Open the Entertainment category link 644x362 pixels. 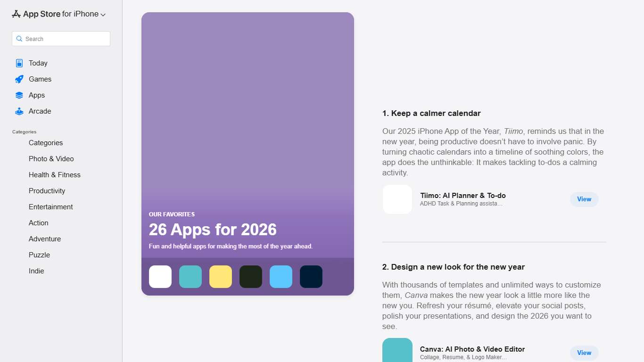tap(50, 207)
